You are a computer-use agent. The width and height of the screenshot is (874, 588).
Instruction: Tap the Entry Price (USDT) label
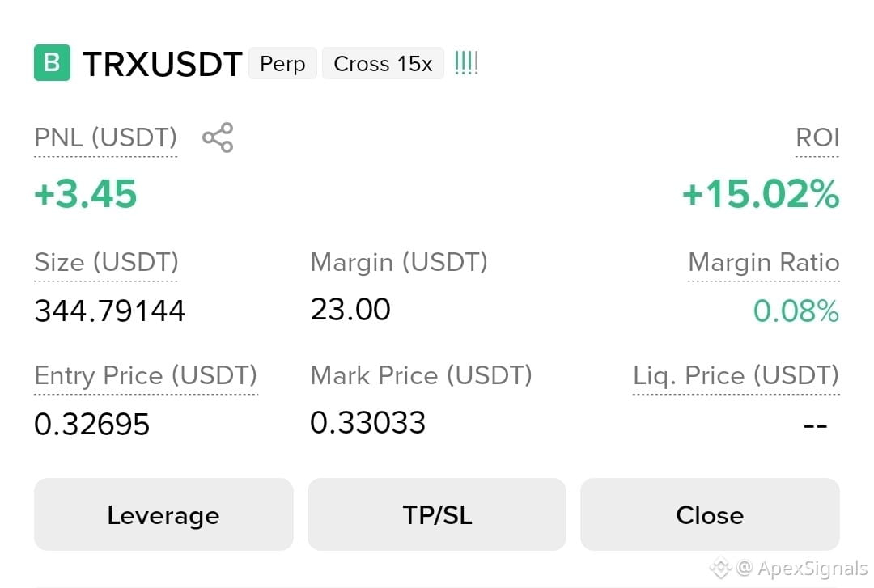pyautogui.click(x=146, y=375)
